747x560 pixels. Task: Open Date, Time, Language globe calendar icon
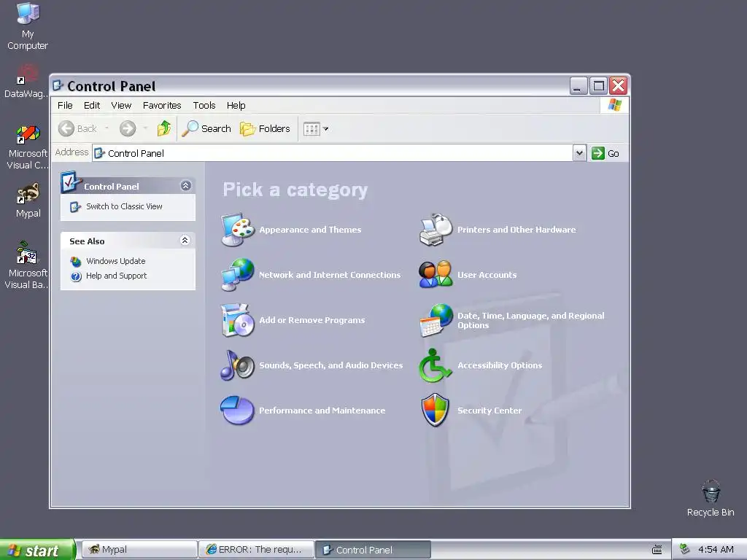(x=436, y=320)
